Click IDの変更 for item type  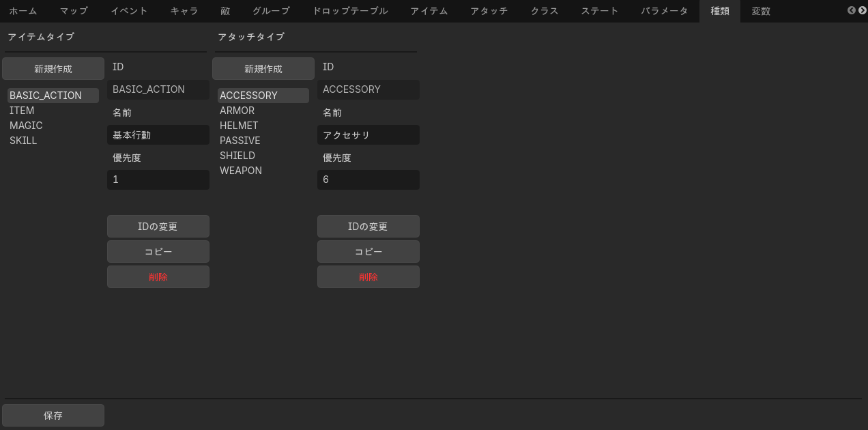(158, 227)
